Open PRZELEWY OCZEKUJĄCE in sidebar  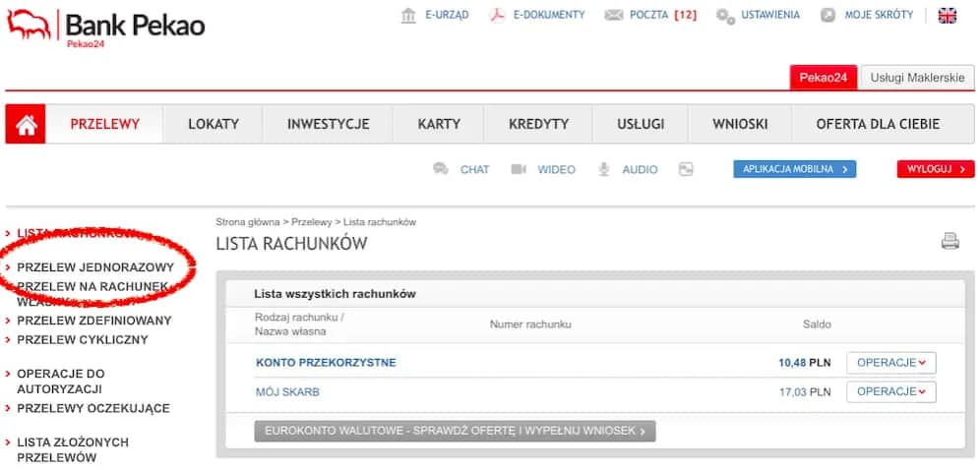point(93,409)
